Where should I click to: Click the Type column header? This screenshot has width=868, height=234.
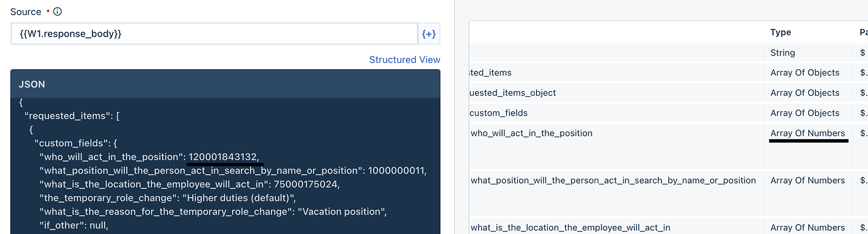pyautogui.click(x=780, y=32)
